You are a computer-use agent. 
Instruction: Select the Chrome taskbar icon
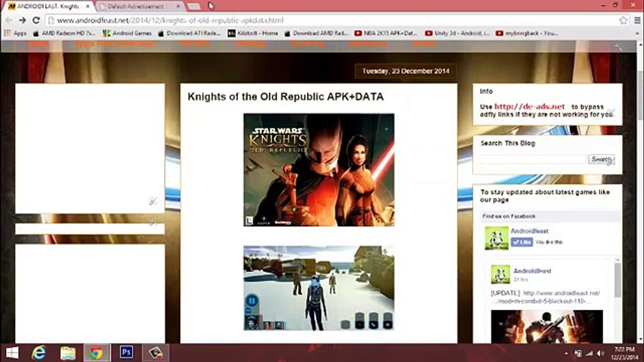pyautogui.click(x=97, y=353)
